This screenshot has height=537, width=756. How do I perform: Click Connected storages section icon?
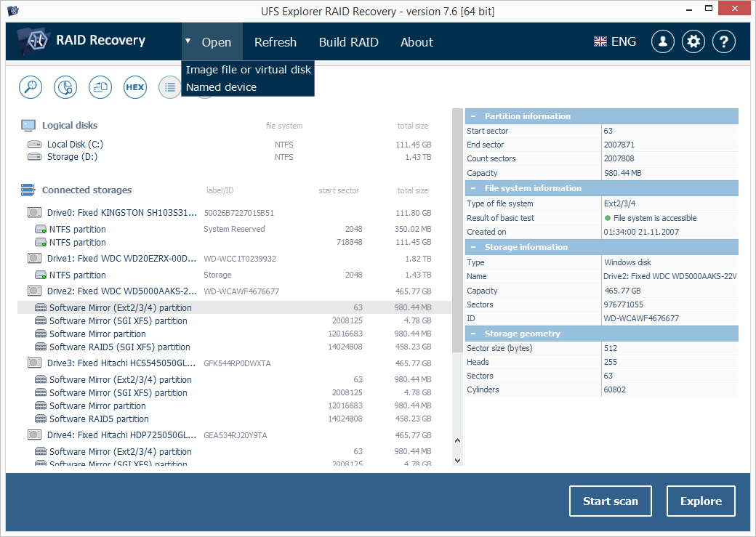[28, 190]
